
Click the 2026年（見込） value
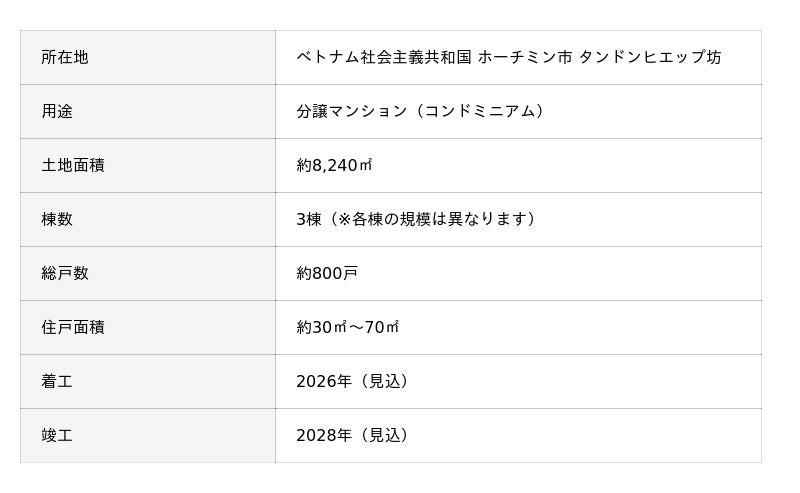coord(353,382)
